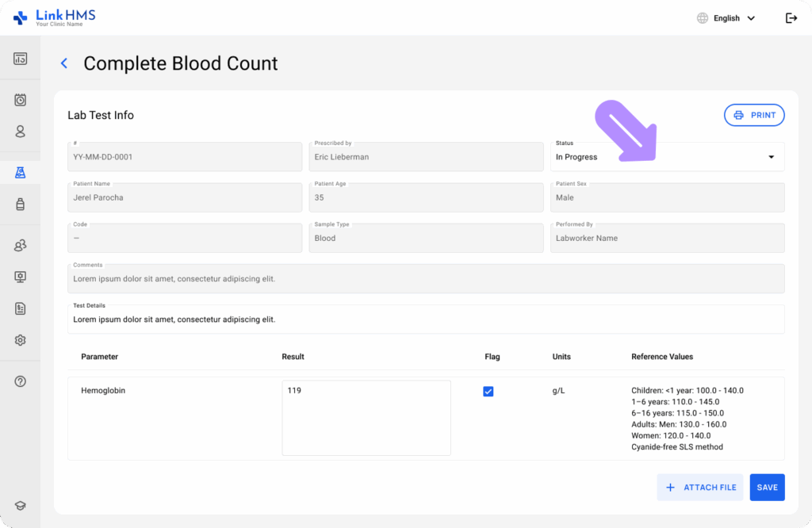The image size is (812, 528).
Task: Click the Comments field
Action: click(426, 278)
